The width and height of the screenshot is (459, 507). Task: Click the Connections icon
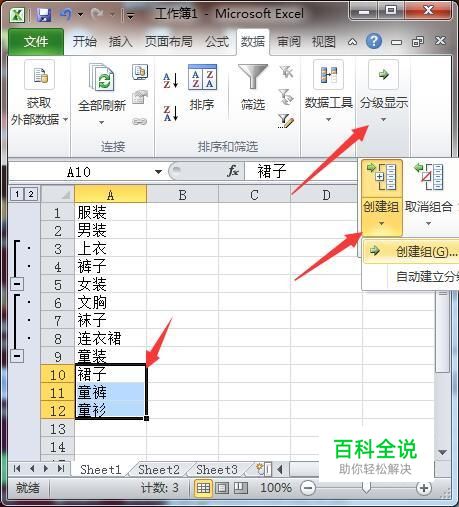pos(140,71)
